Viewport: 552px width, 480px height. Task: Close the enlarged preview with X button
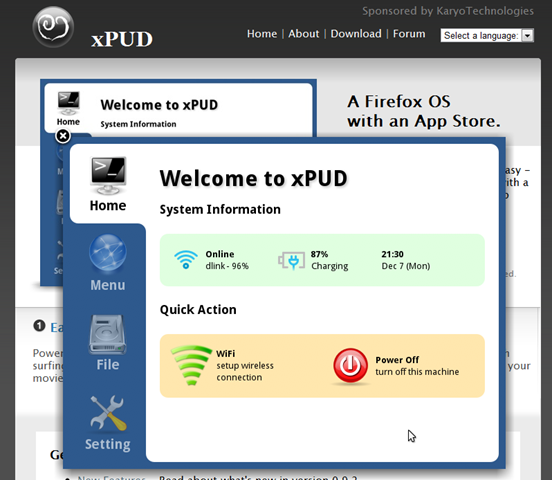[63, 136]
